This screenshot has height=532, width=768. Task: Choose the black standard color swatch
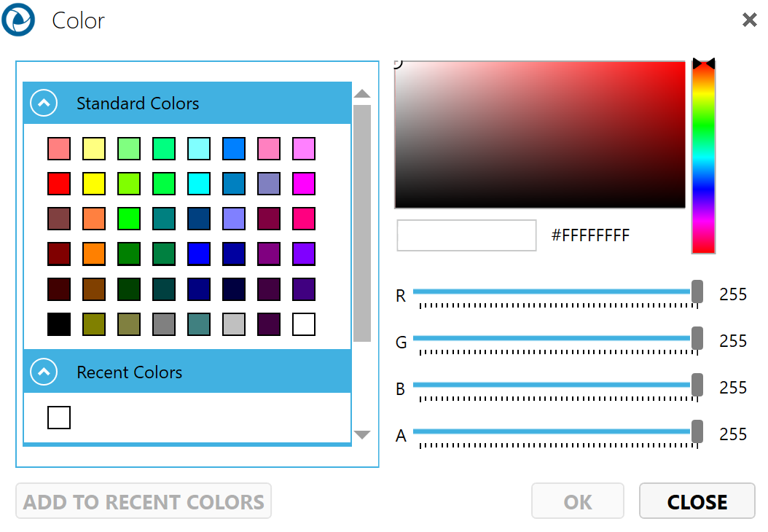click(x=59, y=324)
